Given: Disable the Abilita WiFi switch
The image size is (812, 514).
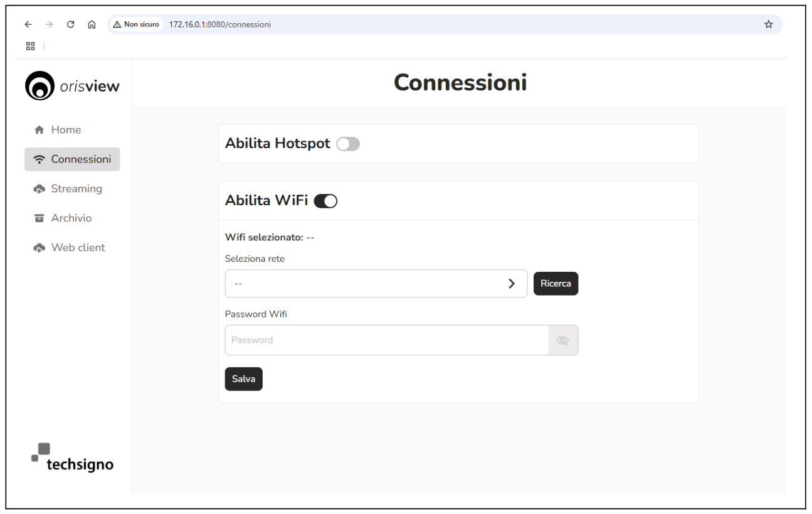Looking at the screenshot, I should 325,201.
